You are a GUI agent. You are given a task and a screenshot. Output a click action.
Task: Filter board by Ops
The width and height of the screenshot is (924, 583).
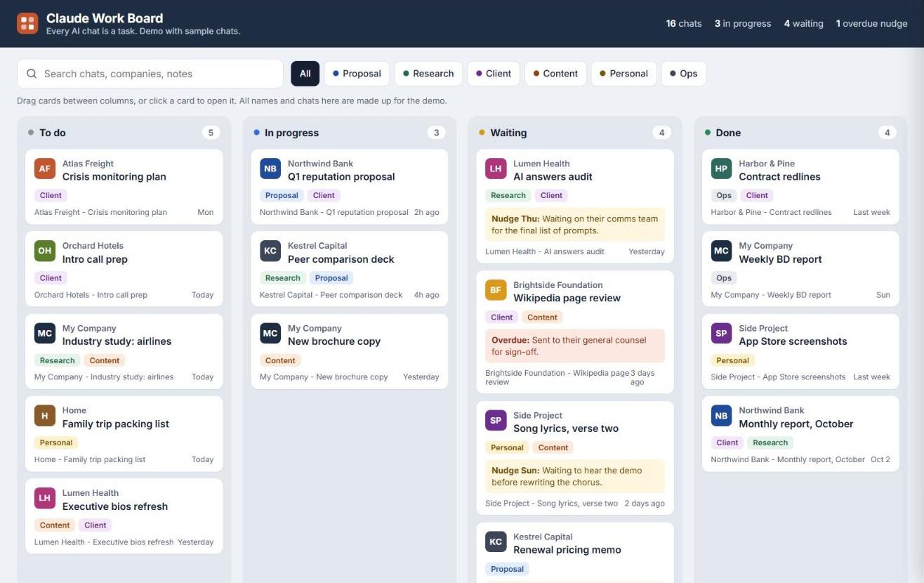click(x=683, y=74)
